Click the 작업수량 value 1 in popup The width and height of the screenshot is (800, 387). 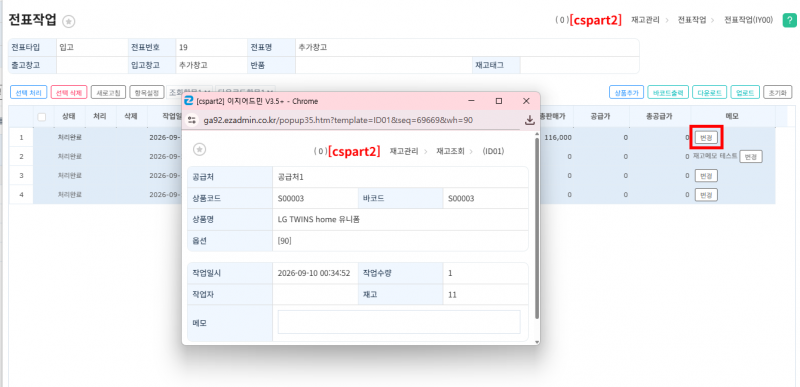point(450,273)
